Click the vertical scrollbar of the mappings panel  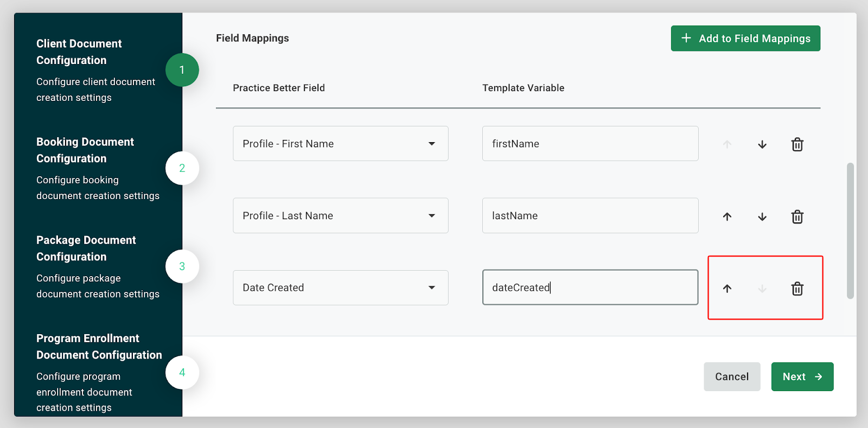click(850, 231)
